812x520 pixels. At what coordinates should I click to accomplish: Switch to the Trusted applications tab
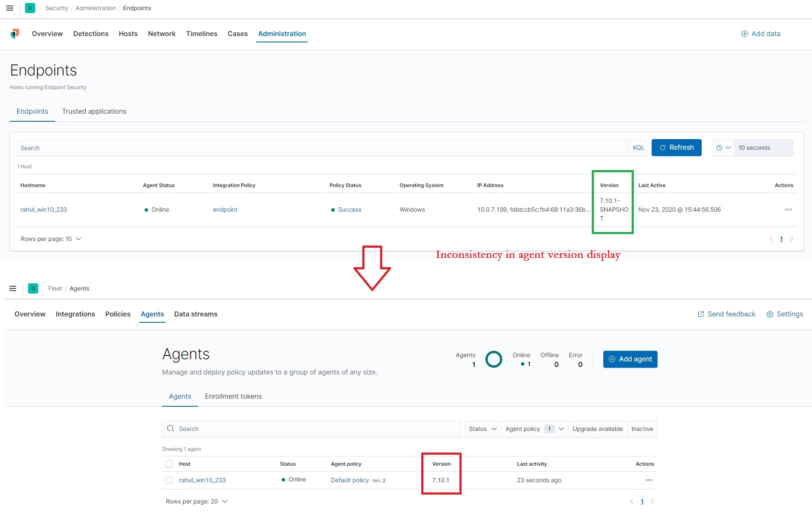click(94, 111)
